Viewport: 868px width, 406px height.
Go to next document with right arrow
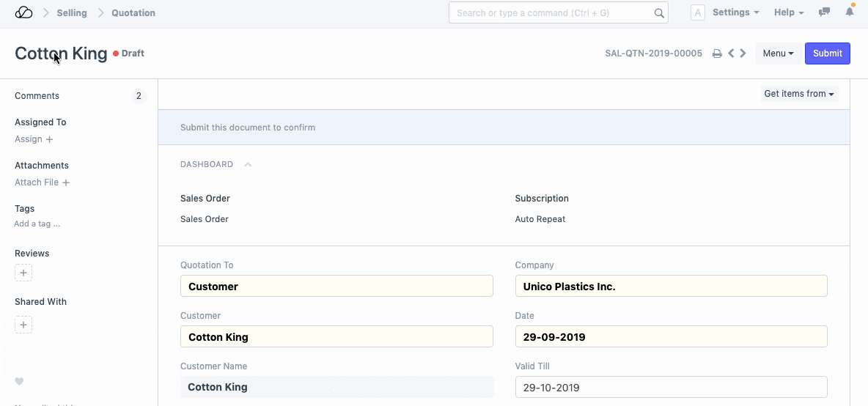[x=743, y=53]
